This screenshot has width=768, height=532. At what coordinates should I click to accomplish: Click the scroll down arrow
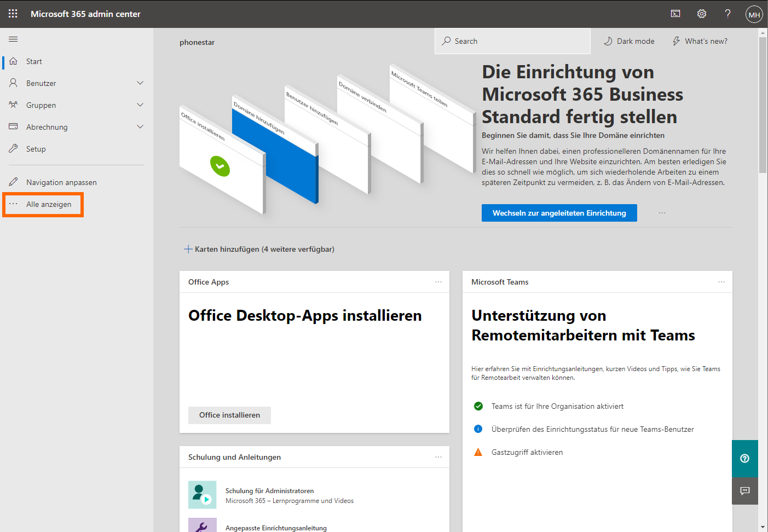coord(763,527)
